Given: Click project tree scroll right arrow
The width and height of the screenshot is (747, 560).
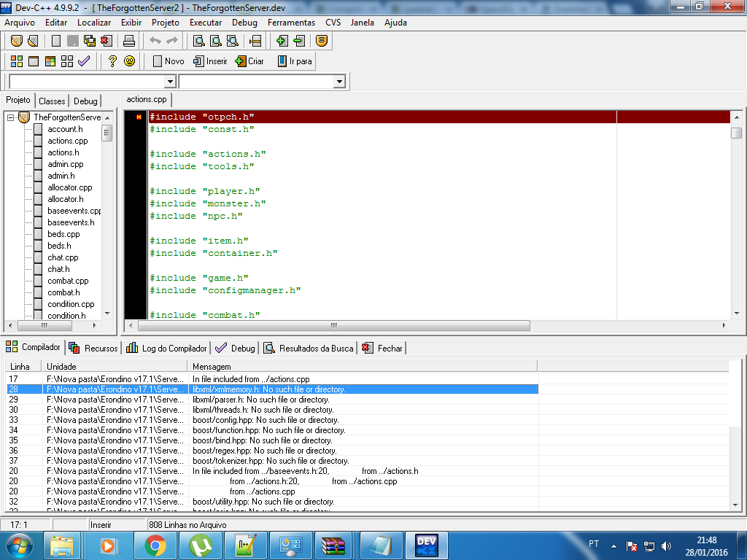Looking at the screenshot, I should tap(94, 326).
